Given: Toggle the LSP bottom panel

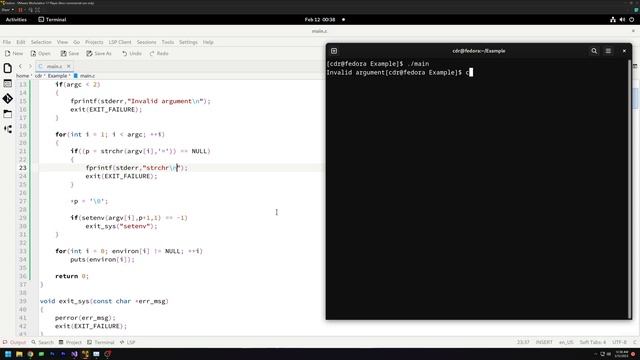Looking at the screenshot, I should tap(127, 342).
